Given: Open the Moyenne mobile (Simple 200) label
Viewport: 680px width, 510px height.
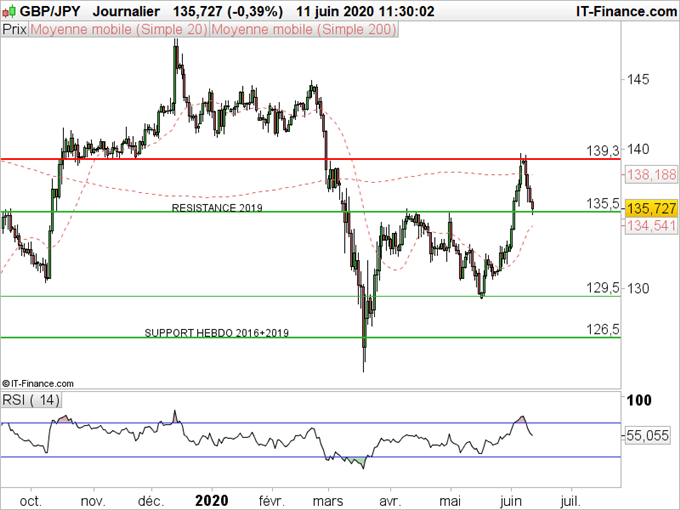Looking at the screenshot, I should pyautogui.click(x=304, y=29).
